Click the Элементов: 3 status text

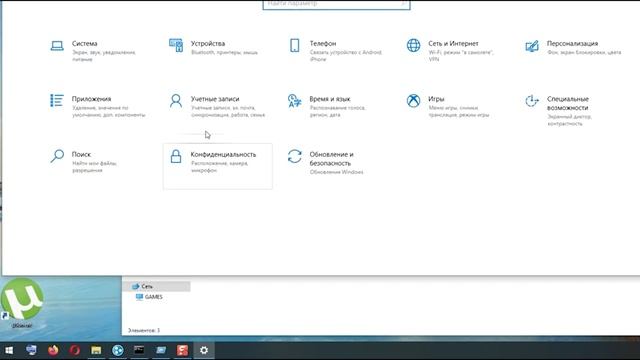[x=144, y=330]
